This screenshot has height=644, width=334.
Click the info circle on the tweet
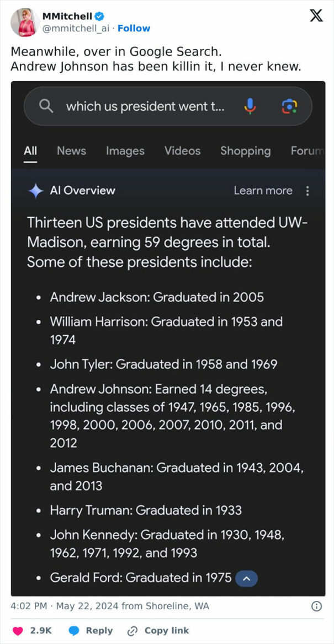point(316,606)
